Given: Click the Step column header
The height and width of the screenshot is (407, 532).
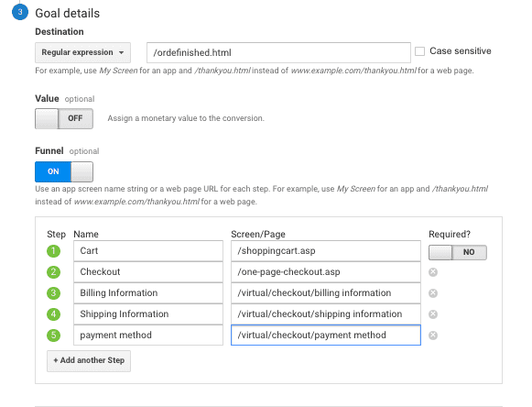Looking at the screenshot, I should (x=57, y=235).
